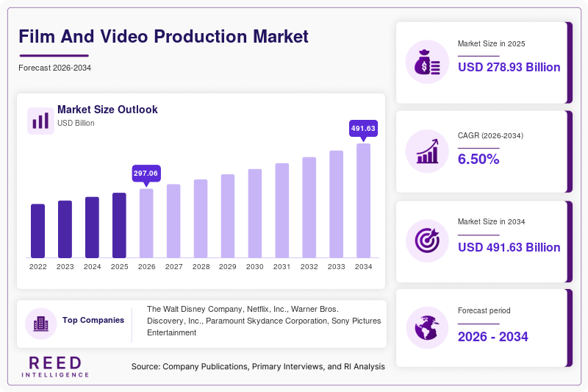Click the growth chart icon beside CAGR
This screenshot has width=588, height=392.
click(427, 152)
